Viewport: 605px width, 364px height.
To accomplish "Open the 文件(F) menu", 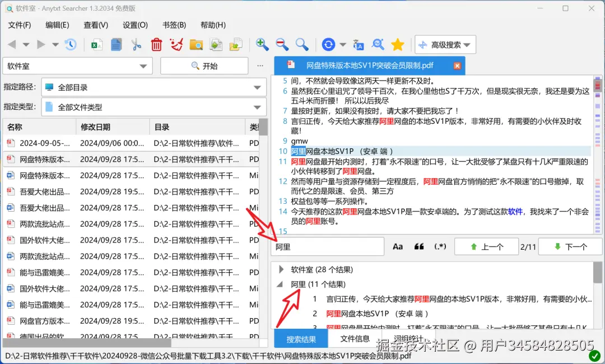I will coord(19,25).
